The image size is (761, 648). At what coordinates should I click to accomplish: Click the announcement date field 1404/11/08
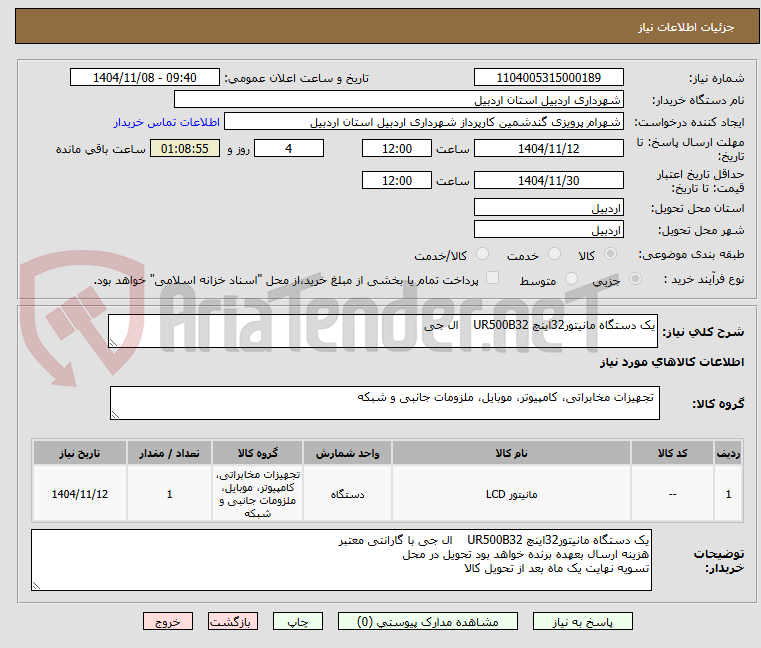[145, 78]
